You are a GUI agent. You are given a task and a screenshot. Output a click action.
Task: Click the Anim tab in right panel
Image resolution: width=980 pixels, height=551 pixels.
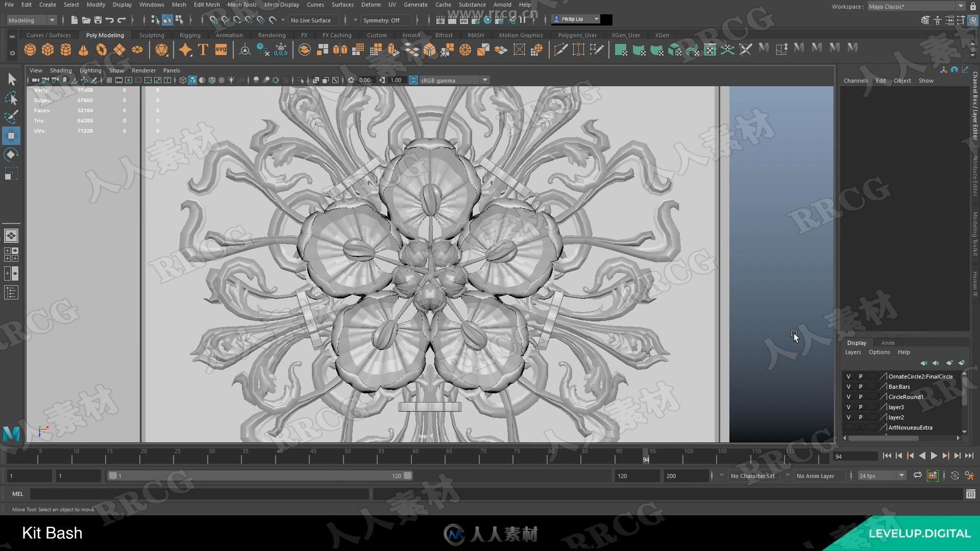888,342
